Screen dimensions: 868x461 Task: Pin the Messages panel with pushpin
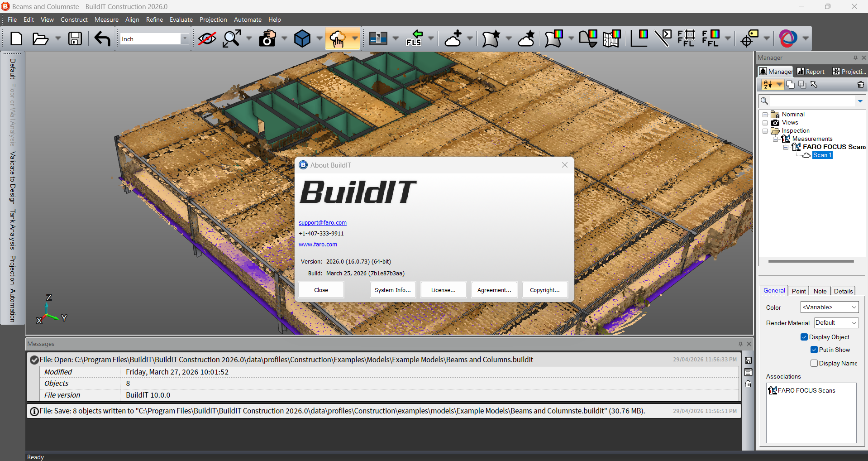(740, 344)
